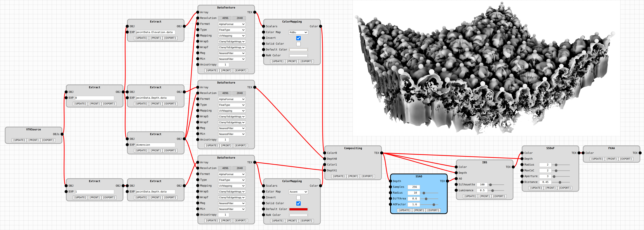This screenshot has height=230, width=644.
Task: Disable Solid Color in Accent ColorMapping node
Action: pos(298,203)
